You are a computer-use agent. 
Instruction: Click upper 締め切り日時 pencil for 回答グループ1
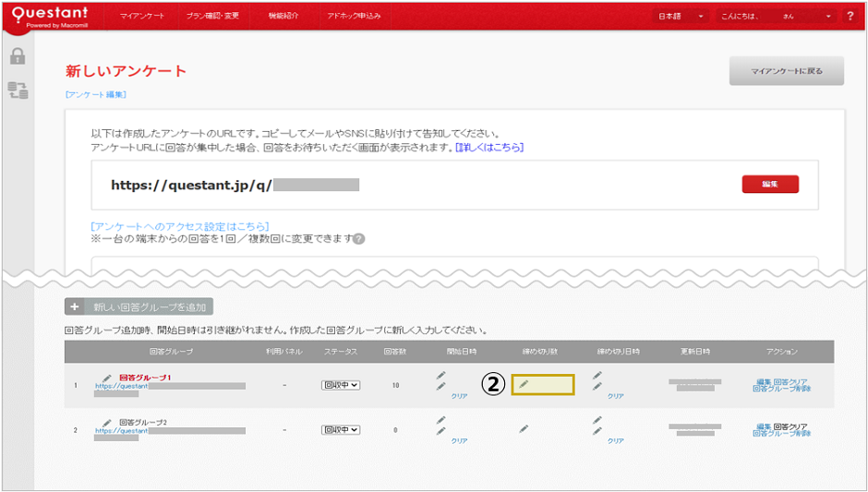(x=597, y=375)
